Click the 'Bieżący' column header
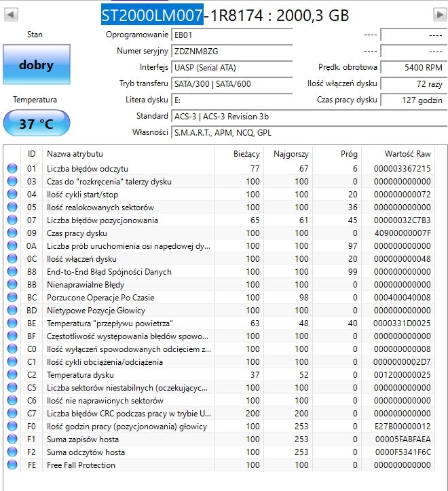This screenshot has height=491, width=448. [x=246, y=154]
